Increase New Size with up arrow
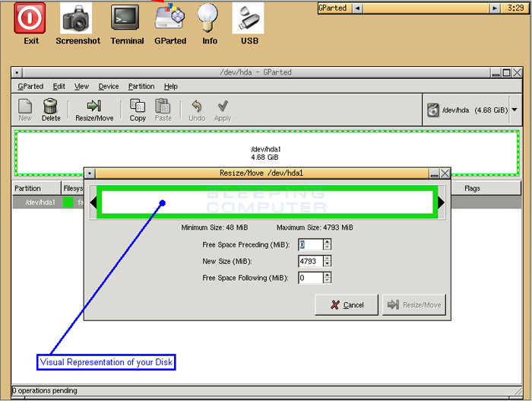The height and width of the screenshot is (401, 532). click(327, 258)
